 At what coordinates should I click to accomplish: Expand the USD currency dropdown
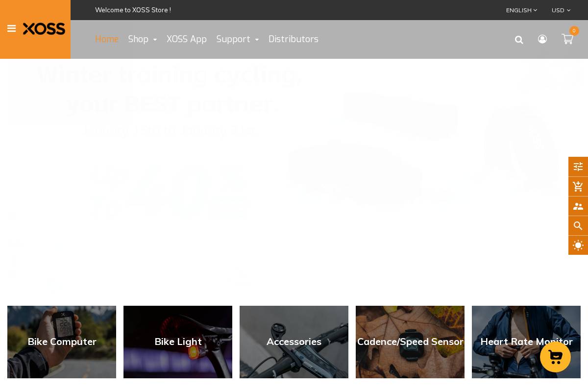(x=561, y=10)
